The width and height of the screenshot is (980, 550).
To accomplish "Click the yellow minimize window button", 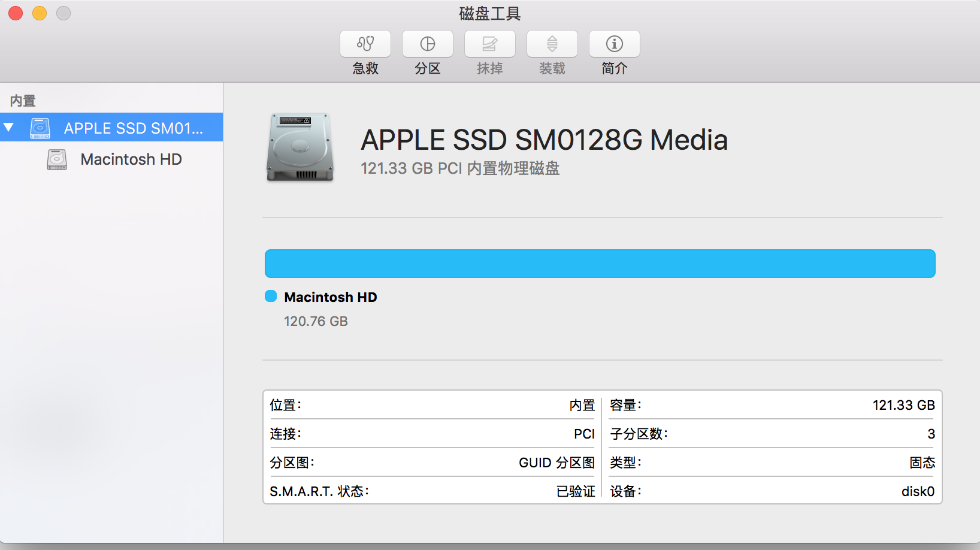I will 40,13.
